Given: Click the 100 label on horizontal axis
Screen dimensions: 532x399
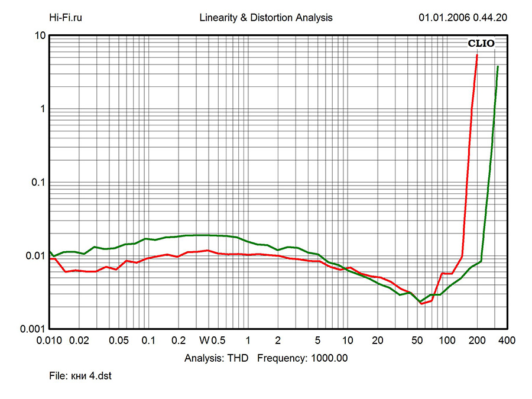Looking at the screenshot, I should (x=447, y=340).
